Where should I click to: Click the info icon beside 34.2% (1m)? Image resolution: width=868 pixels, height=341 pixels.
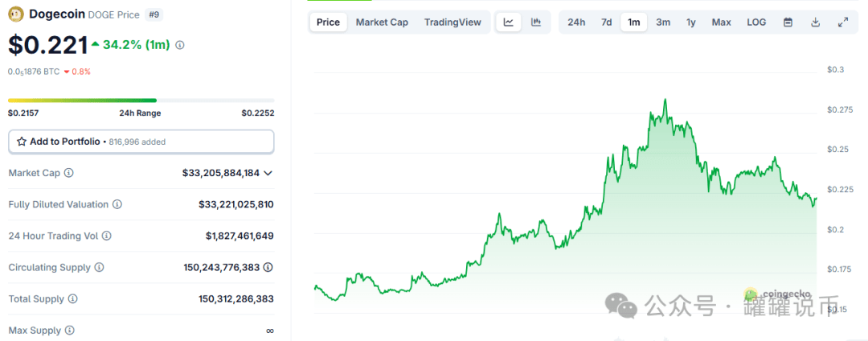pyautogui.click(x=179, y=45)
